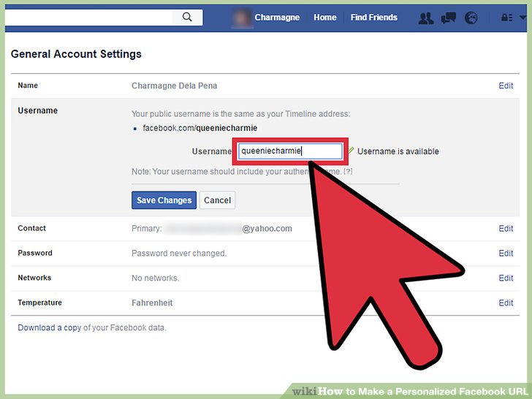The width and height of the screenshot is (532, 399).
Task: Click the Username text field
Action: tap(290, 151)
